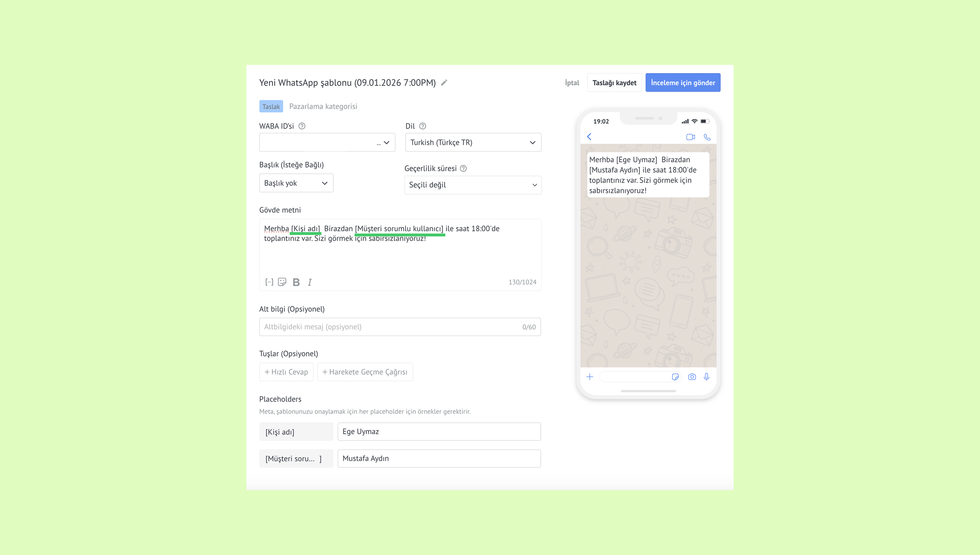
Task: Tap the back arrow in phone preview
Action: 589,137
